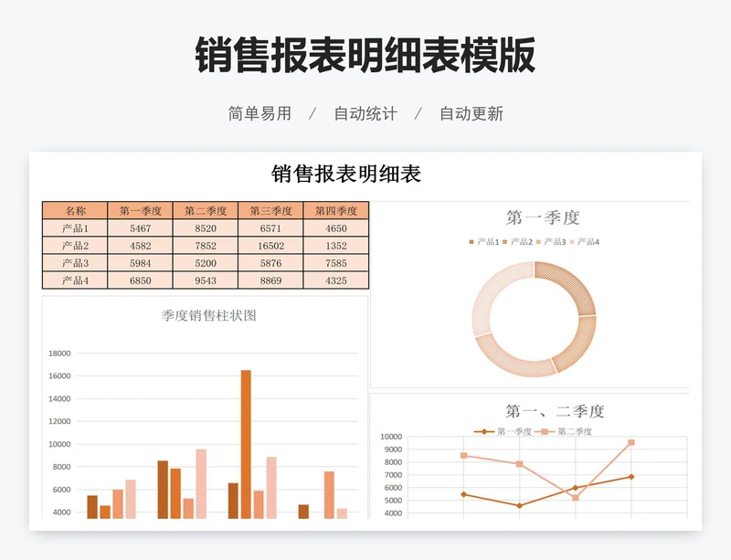
Task: Select cell with value 6571
Action: click(270, 228)
